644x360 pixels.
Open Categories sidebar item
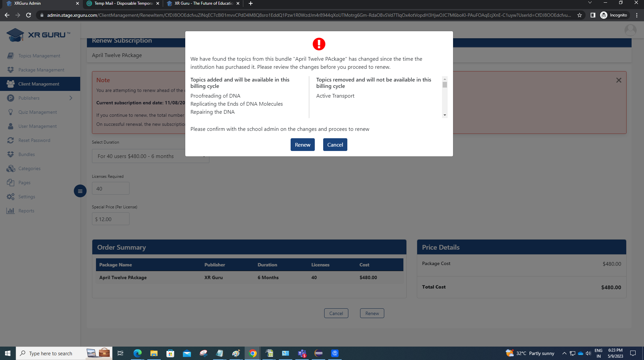[x=29, y=168]
